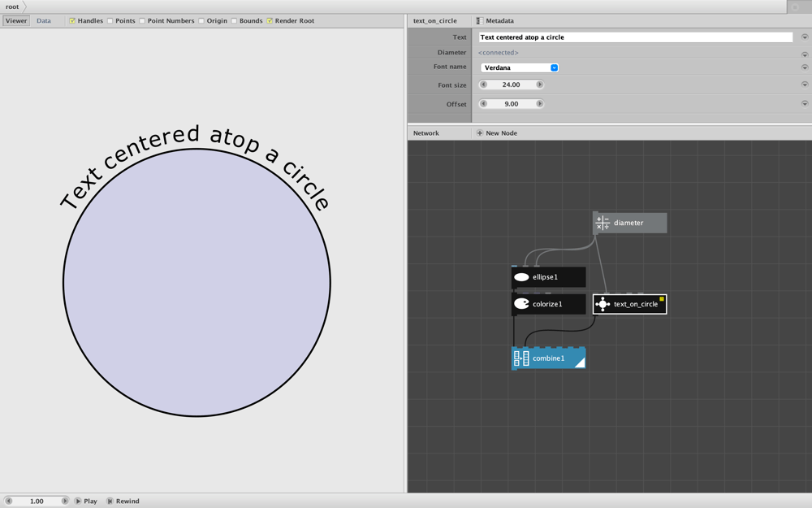Click the Play triangle icon
Image resolution: width=812 pixels, height=508 pixels.
click(78, 501)
